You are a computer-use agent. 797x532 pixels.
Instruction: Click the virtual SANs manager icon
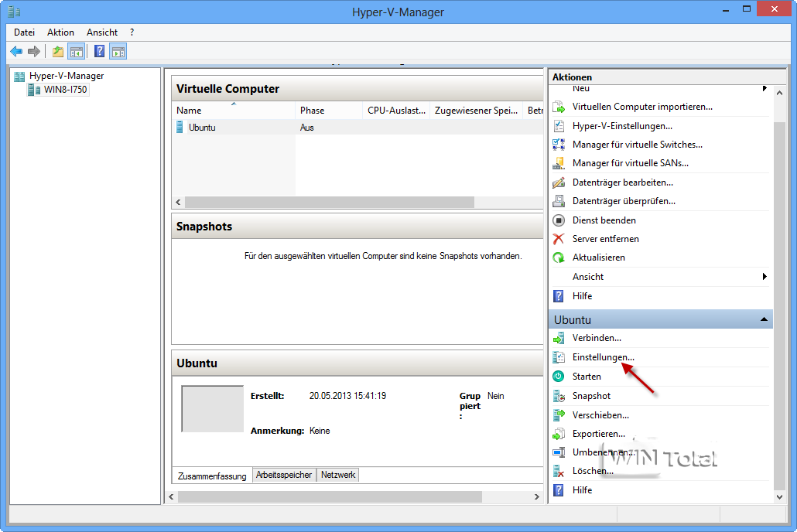[x=559, y=163]
